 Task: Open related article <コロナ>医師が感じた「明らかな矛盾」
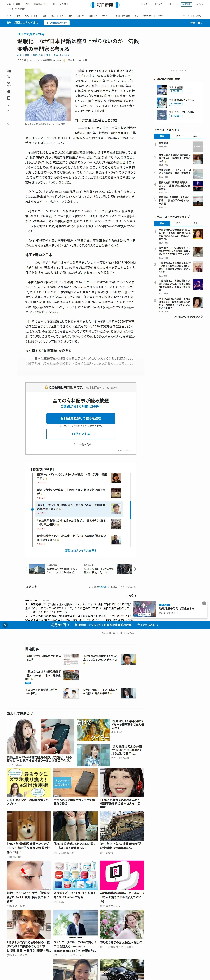pos(42,692)
